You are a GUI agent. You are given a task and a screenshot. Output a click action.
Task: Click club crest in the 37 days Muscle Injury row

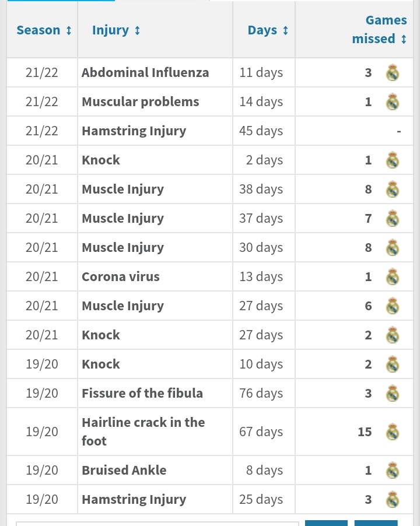(x=393, y=218)
